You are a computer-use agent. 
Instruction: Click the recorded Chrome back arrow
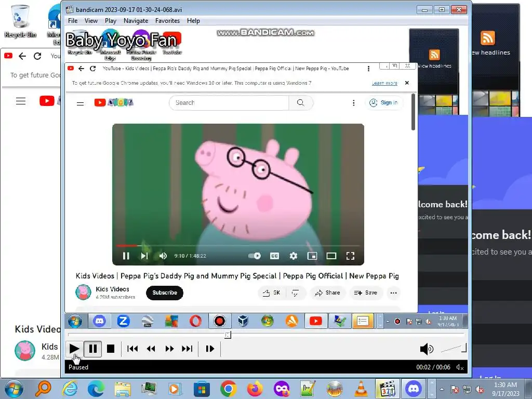[81, 69]
